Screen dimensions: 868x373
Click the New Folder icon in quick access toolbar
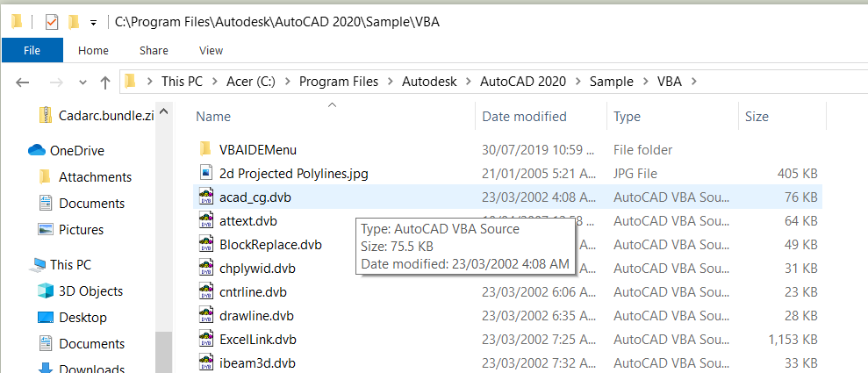pyautogui.click(x=73, y=22)
